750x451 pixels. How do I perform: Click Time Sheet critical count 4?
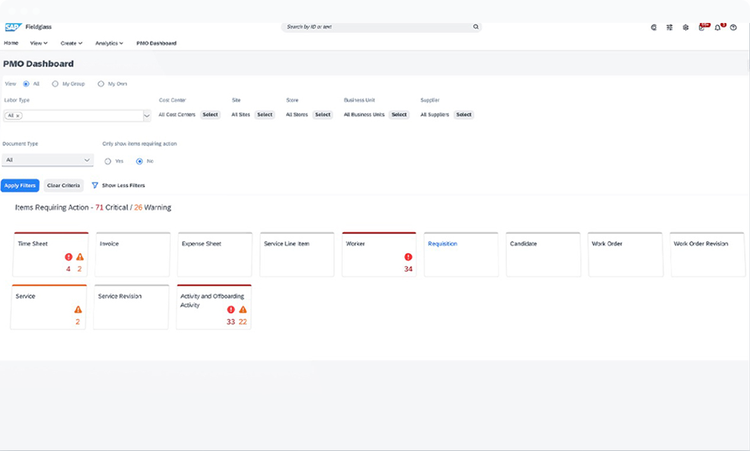(x=68, y=269)
